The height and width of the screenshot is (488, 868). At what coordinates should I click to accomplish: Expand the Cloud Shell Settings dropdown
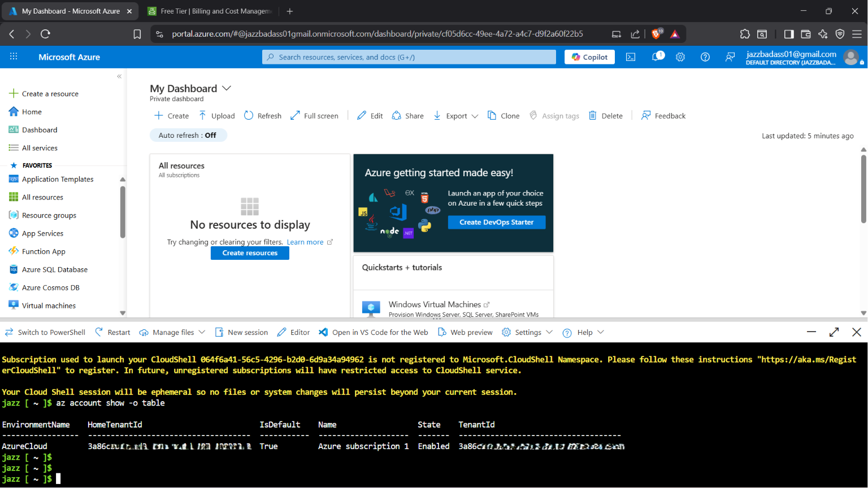527,332
